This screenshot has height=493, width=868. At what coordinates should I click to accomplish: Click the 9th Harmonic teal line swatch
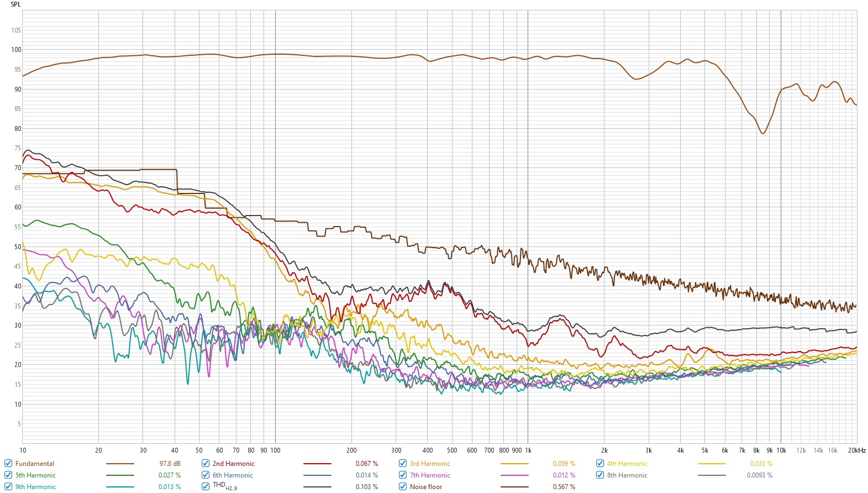[120, 487]
